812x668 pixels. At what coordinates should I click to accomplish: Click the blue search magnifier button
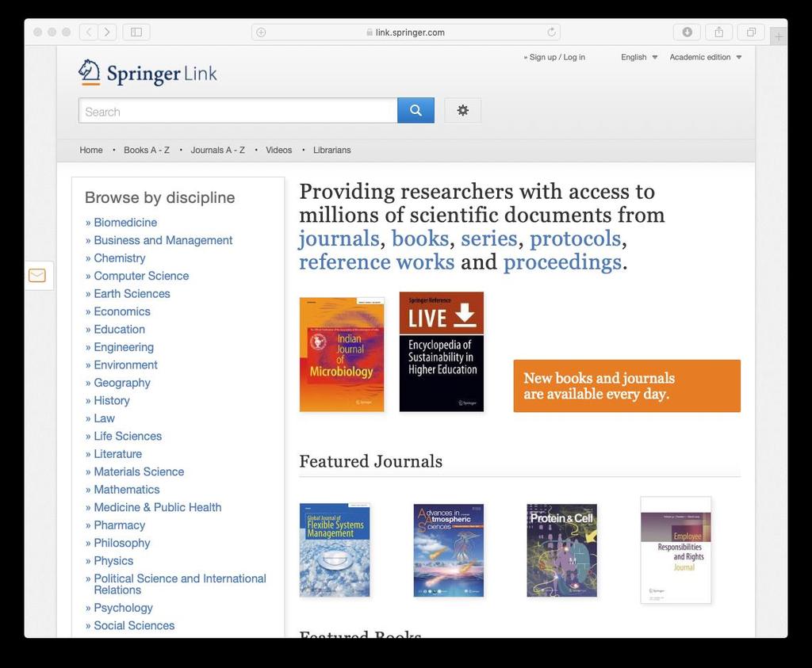click(x=416, y=110)
